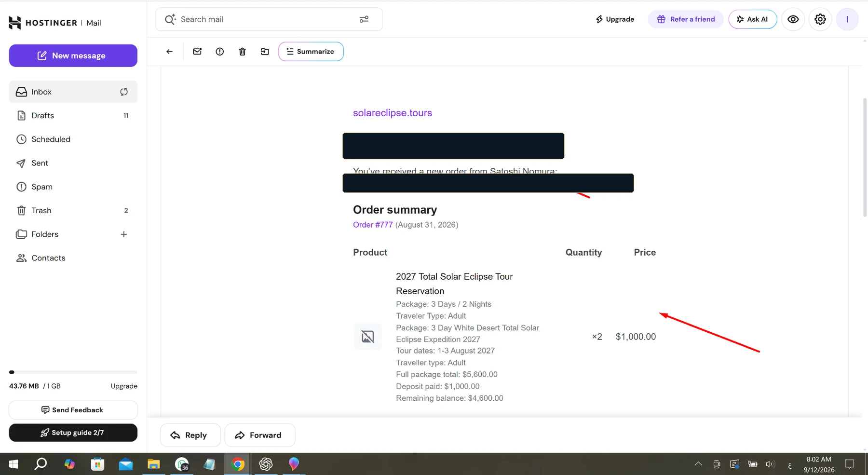
Task: Open the ChatGPT taskbar icon
Action: tap(266, 464)
